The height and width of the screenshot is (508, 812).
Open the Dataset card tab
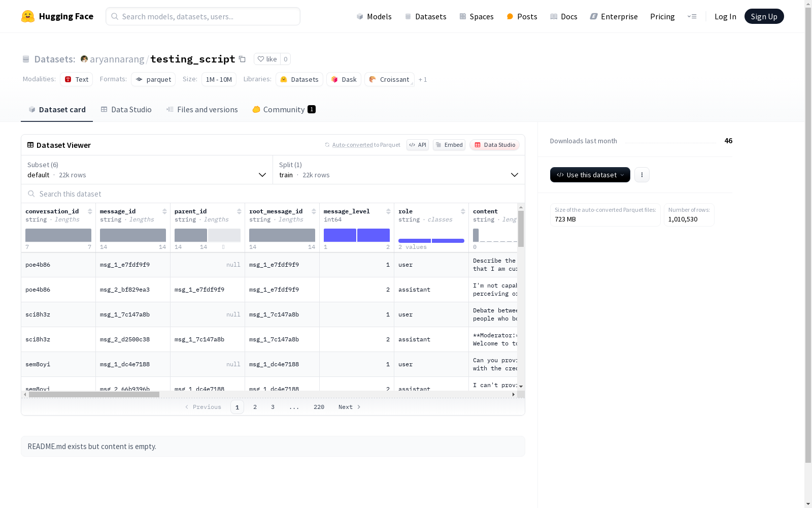57,110
